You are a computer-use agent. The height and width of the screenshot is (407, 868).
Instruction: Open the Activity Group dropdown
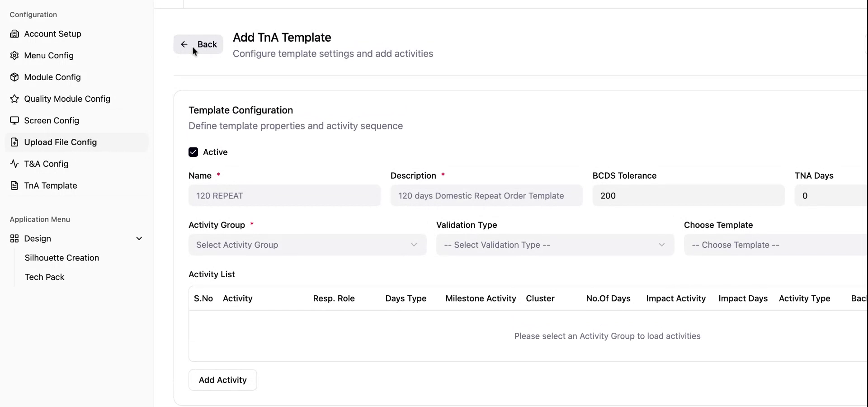click(307, 245)
